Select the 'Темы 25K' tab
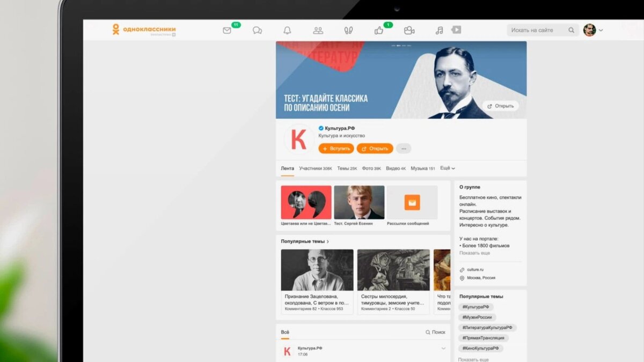Image resolution: width=644 pixels, height=362 pixels. [x=347, y=168]
